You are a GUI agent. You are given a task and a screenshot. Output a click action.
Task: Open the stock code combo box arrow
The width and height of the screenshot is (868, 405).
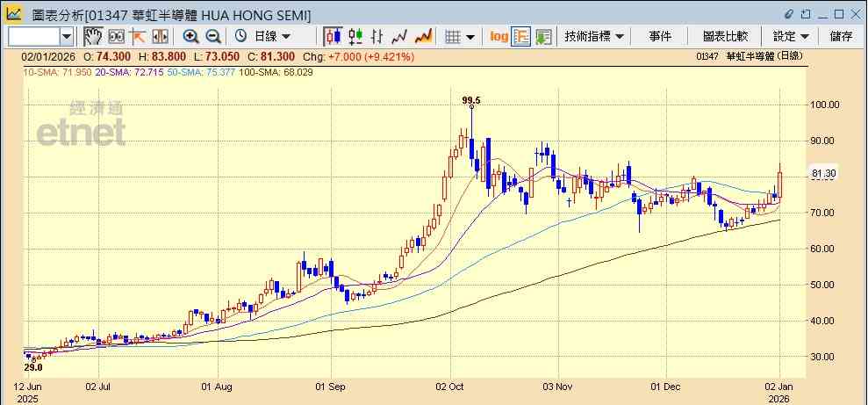[x=67, y=37]
